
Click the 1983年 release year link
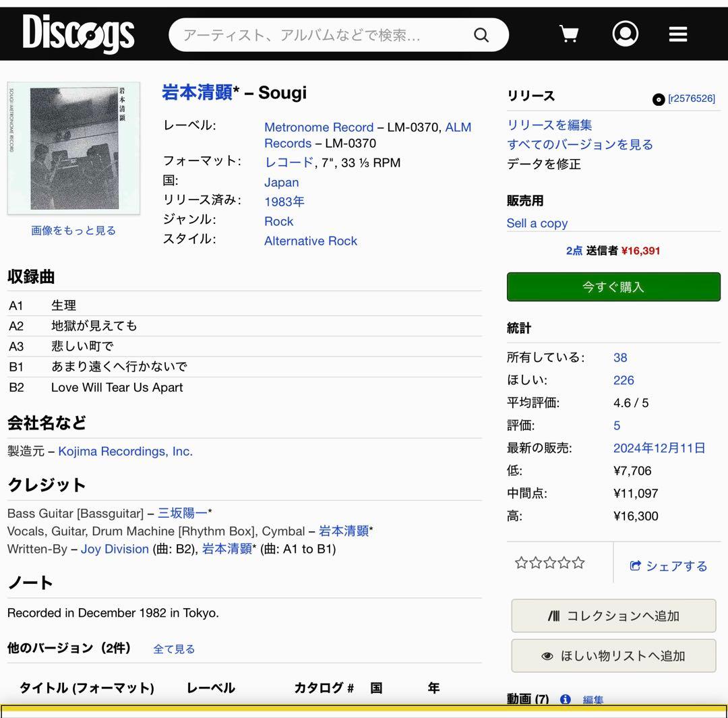pyautogui.click(x=284, y=202)
